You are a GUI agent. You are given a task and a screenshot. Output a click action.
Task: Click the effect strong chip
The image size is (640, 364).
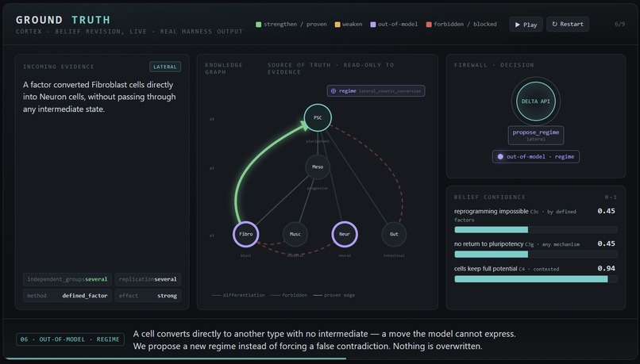tap(148, 296)
